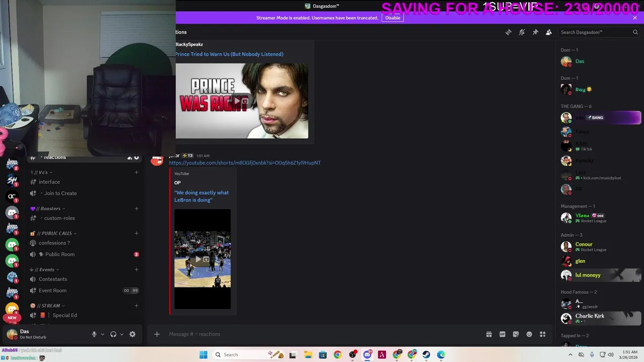Open the emoji picker icon

(x=529, y=334)
